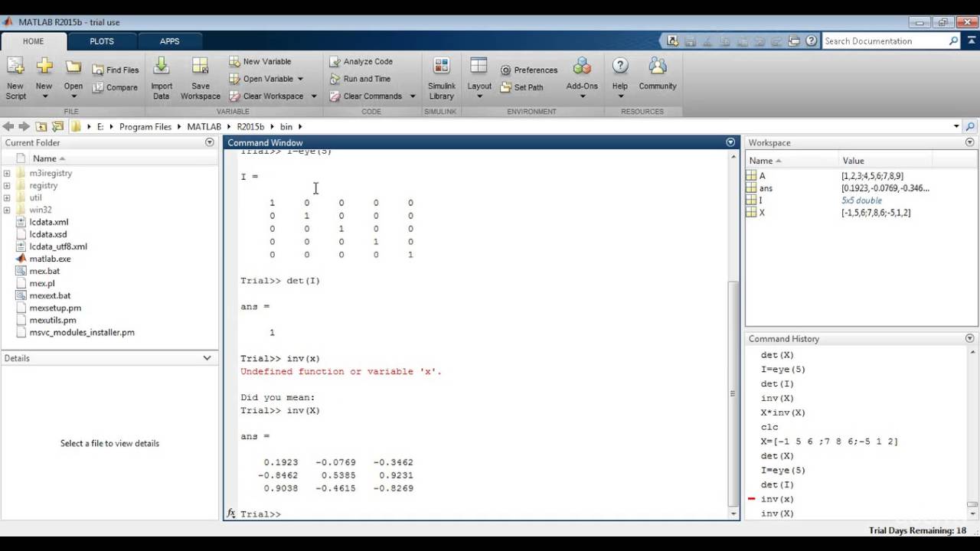Open the Simulink Library
This screenshot has width=980, height=551.
442,79
